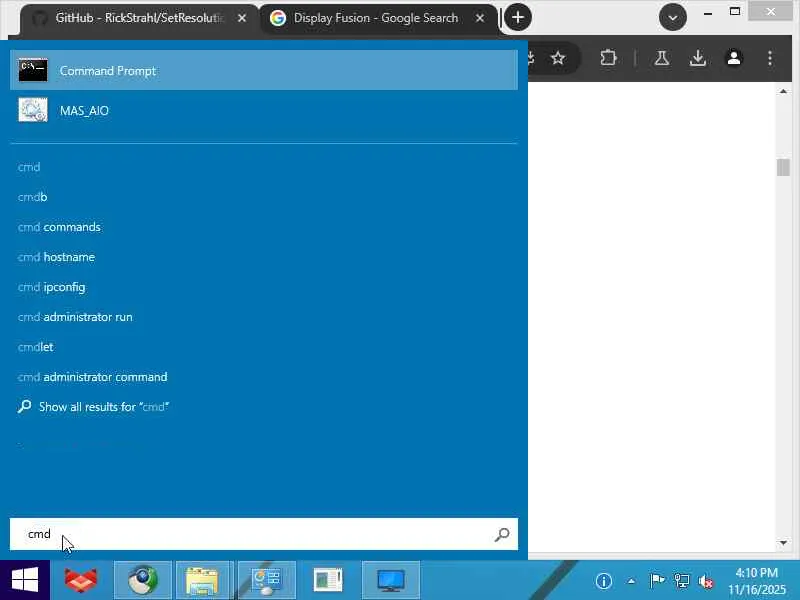Choose the "cmdb" search suggestion
Image resolution: width=800 pixels, height=600 pixels.
pos(33,197)
